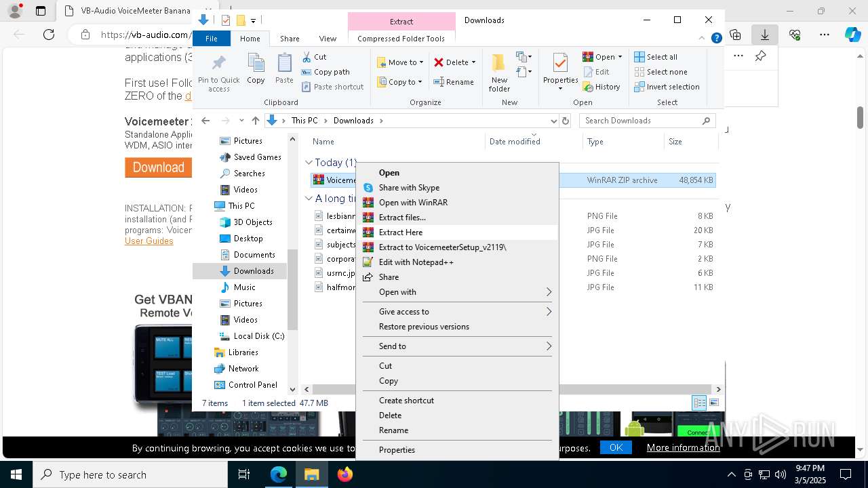Click Task View on the taskbar

click(x=244, y=474)
